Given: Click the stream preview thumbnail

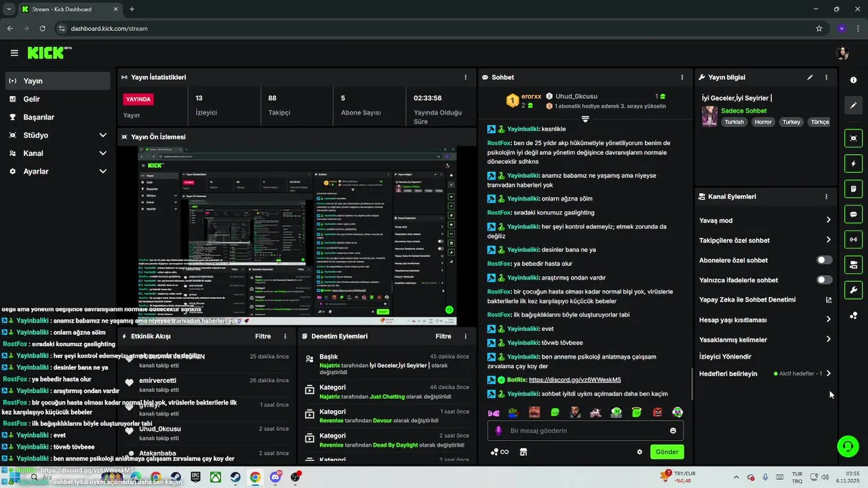Looking at the screenshot, I should [x=296, y=236].
